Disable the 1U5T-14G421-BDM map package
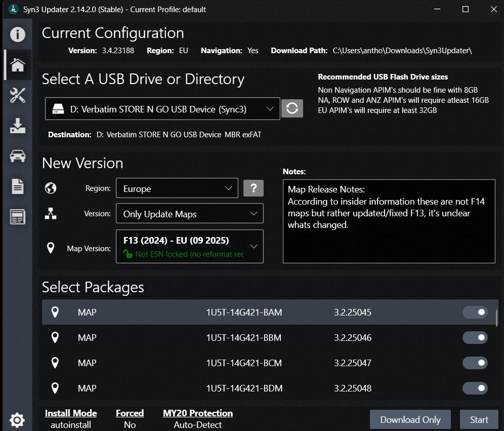This screenshot has height=431, width=504. click(475, 388)
